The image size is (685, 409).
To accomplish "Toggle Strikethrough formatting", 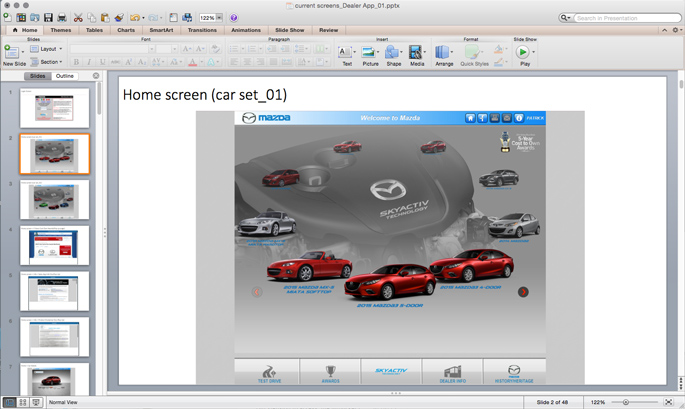I will tap(115, 62).
